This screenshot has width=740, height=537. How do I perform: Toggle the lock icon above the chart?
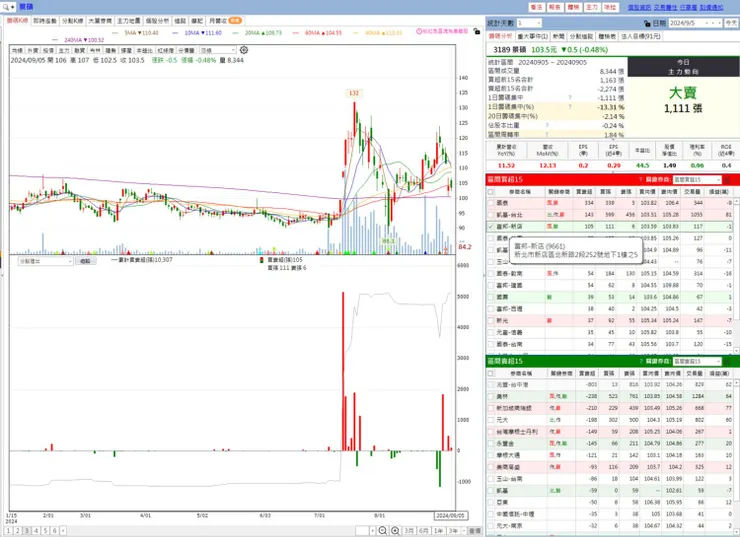(477, 31)
